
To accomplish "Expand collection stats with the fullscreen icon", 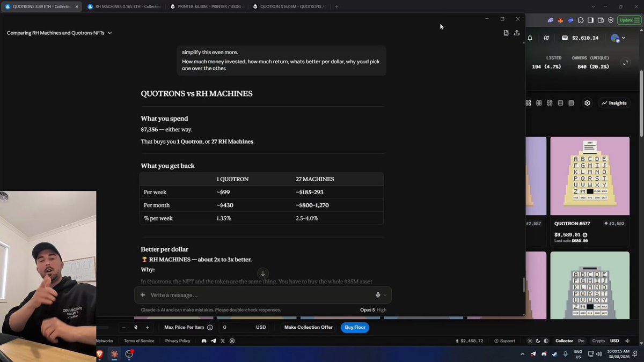I will click(625, 63).
